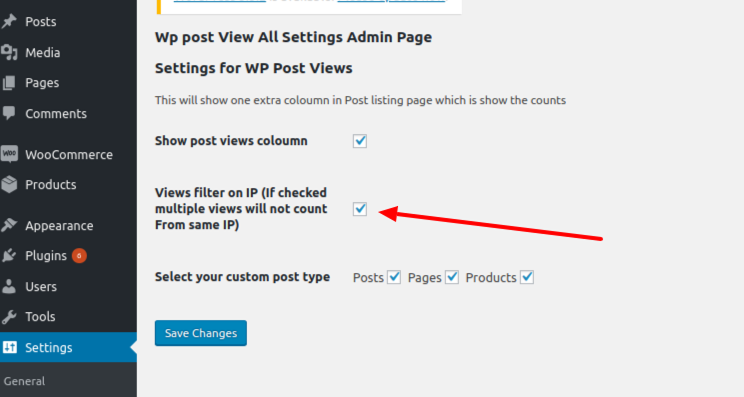Toggle the Views filter on IP checkbox
This screenshot has width=744, height=397.
[x=360, y=209]
